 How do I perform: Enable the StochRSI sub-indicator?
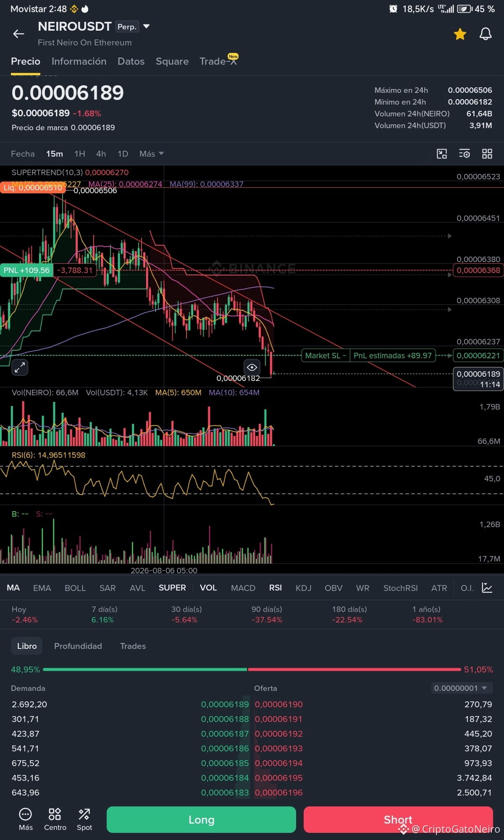click(x=401, y=588)
